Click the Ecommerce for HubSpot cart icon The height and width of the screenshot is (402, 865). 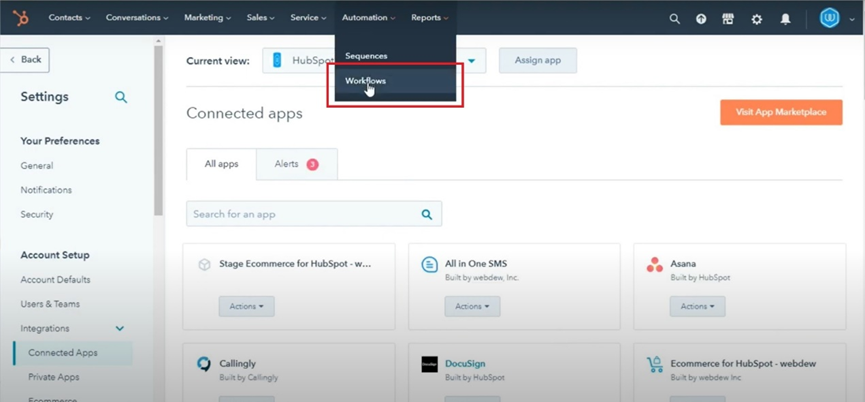655,365
